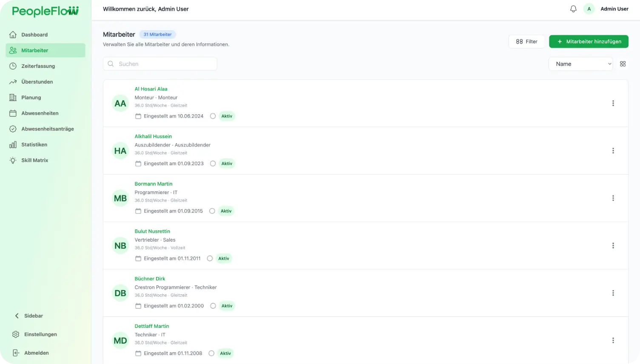Select the radio circle for Al Hosari Alaa
The height and width of the screenshot is (364, 640).
click(x=213, y=116)
